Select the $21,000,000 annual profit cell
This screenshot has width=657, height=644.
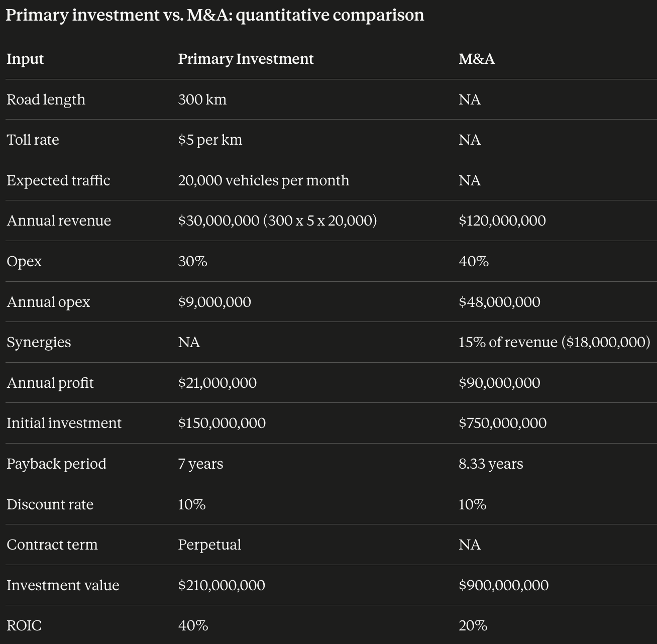tap(217, 383)
